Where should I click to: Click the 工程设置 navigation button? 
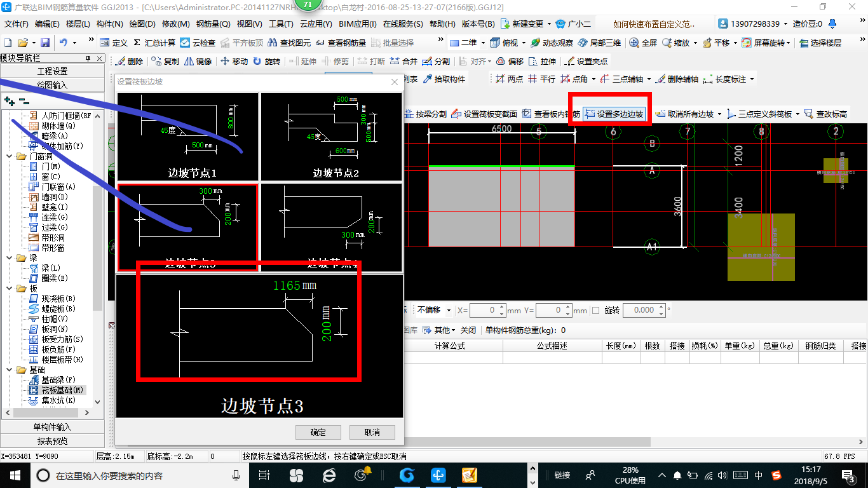(x=52, y=71)
